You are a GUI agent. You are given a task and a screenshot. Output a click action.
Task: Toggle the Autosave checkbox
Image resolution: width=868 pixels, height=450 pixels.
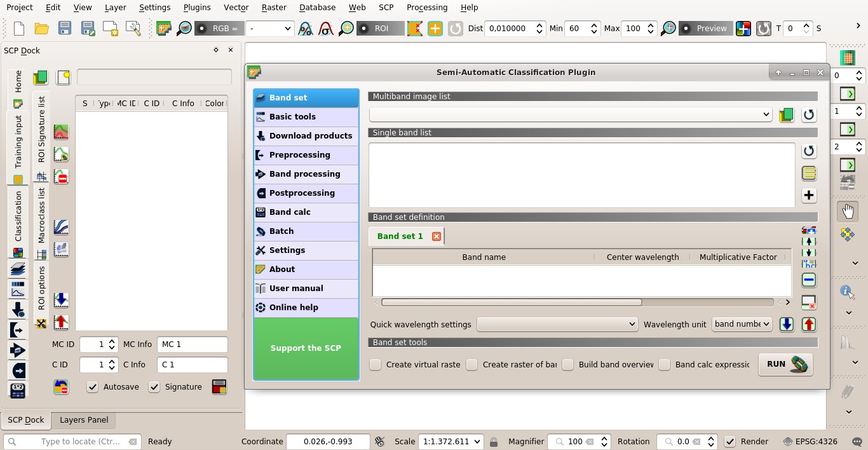pyautogui.click(x=93, y=386)
